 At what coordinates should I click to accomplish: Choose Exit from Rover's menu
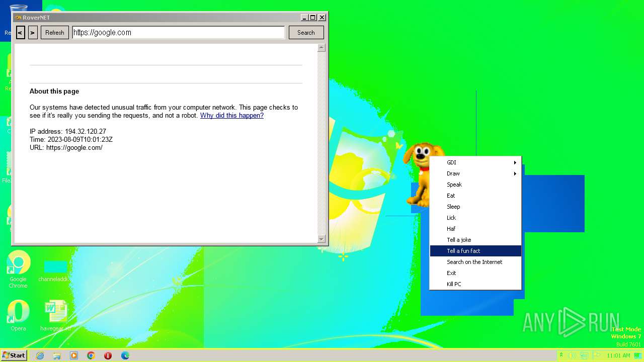pos(475,273)
